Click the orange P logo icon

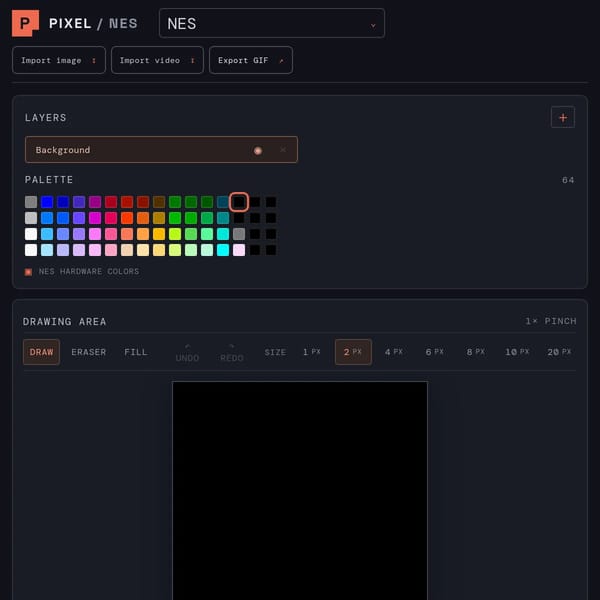(x=25, y=23)
